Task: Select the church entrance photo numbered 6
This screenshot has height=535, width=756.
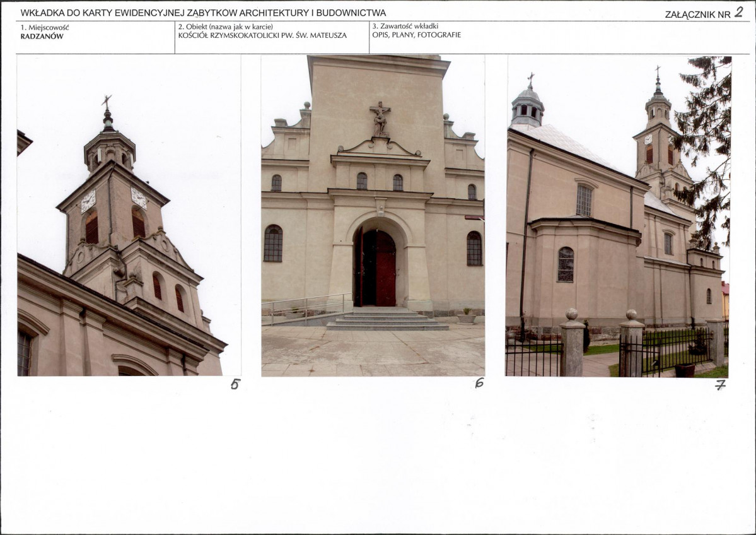Action: pyautogui.click(x=373, y=215)
